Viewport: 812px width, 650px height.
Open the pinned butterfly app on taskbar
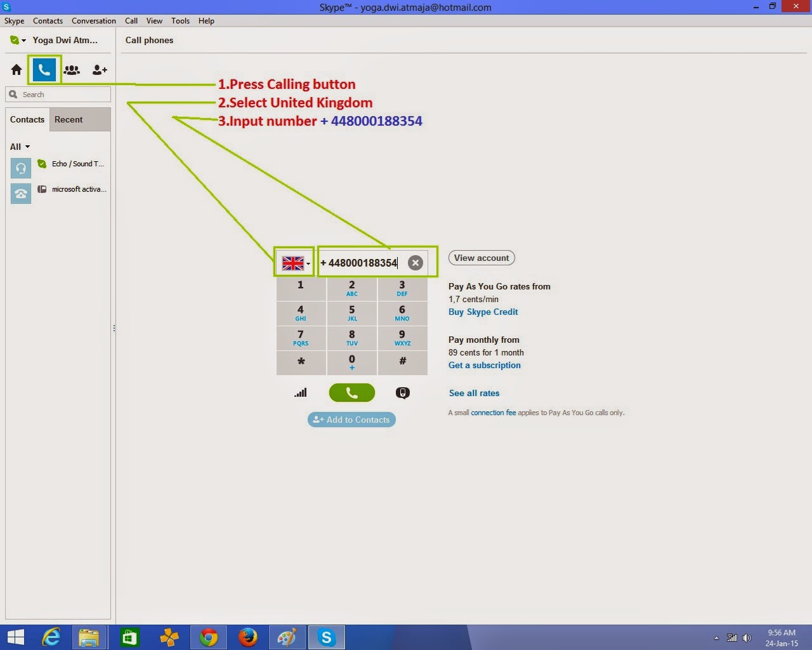(x=169, y=637)
